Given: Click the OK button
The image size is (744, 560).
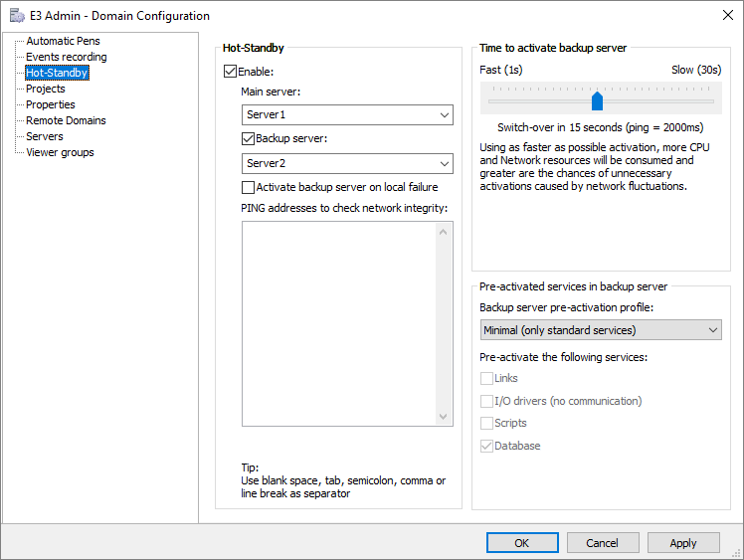Looking at the screenshot, I should [522, 543].
